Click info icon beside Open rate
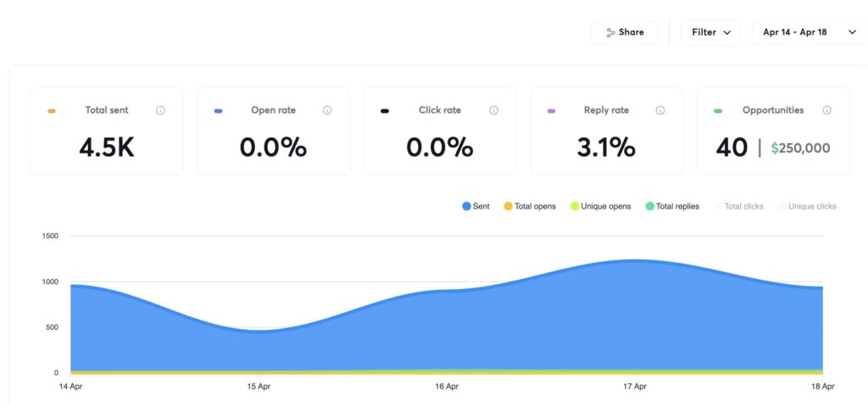 click(x=327, y=110)
